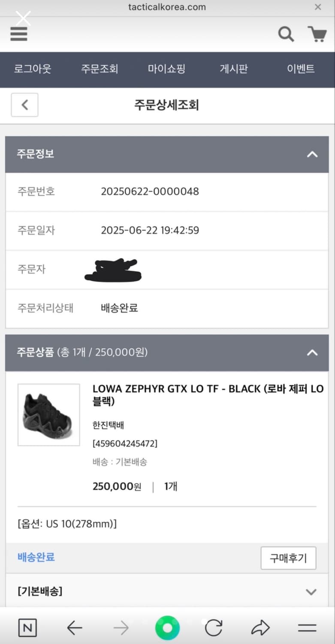Tap the 구매후기 button
Screen dimensions: 335x644
tap(288, 558)
